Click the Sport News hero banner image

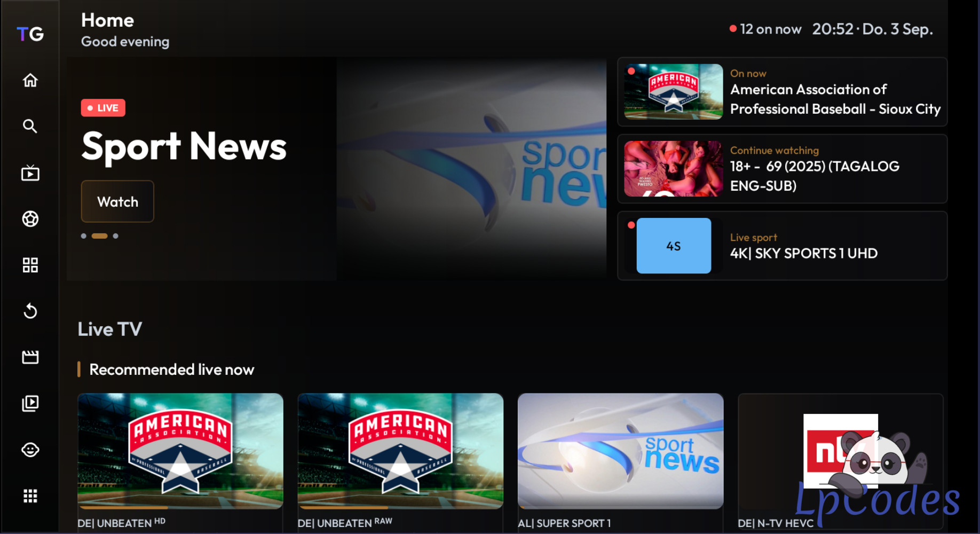coord(471,169)
